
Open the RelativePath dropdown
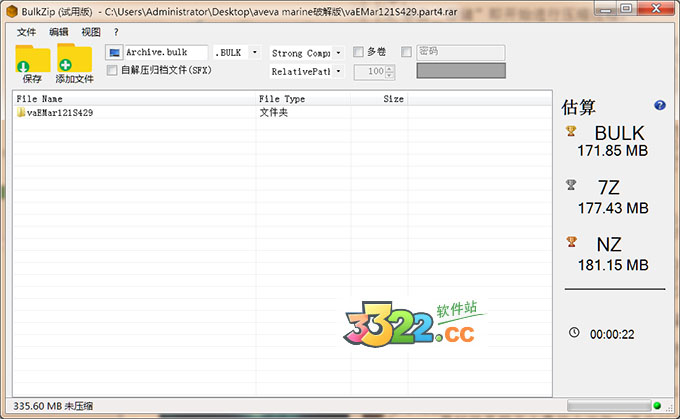coord(338,71)
